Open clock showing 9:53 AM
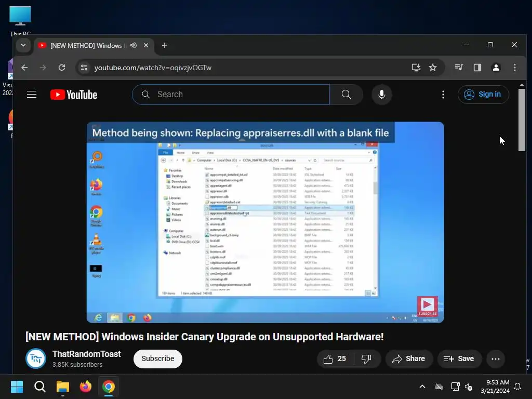 495,387
